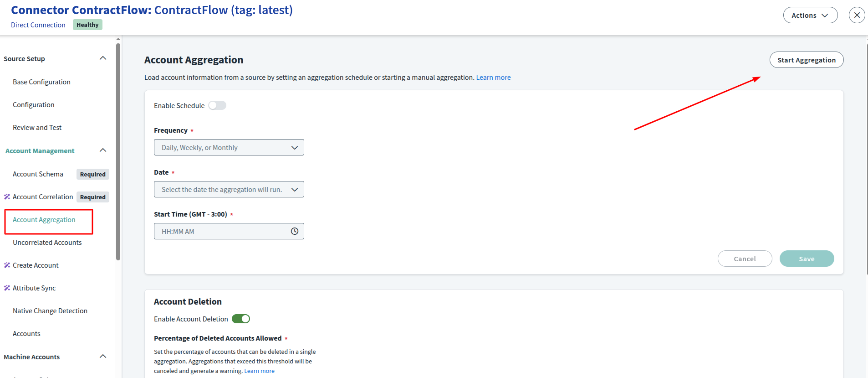The height and width of the screenshot is (378, 868).
Task: Disable the Enable Account Deletion toggle
Action: (241, 319)
